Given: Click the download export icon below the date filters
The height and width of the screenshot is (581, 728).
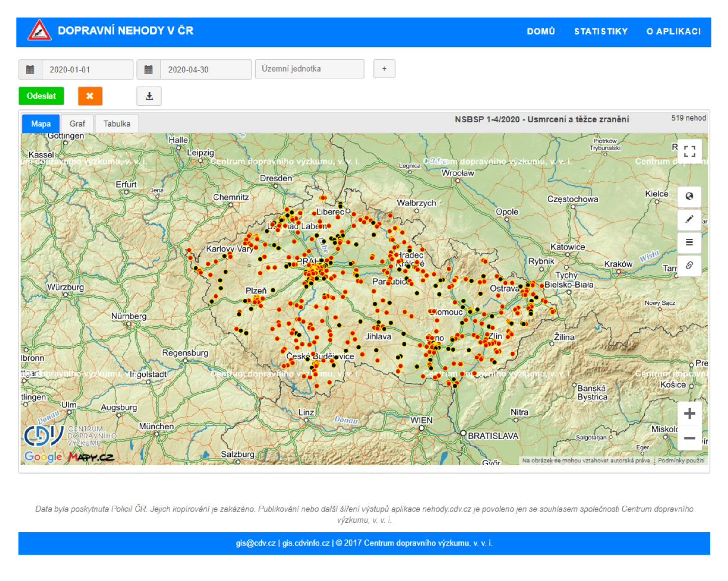Looking at the screenshot, I should pyautogui.click(x=149, y=96).
